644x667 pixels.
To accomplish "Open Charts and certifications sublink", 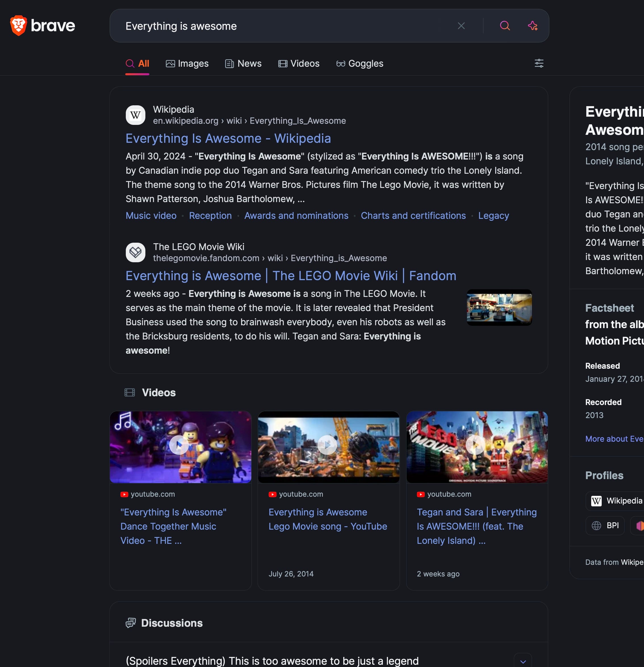I will (x=413, y=216).
